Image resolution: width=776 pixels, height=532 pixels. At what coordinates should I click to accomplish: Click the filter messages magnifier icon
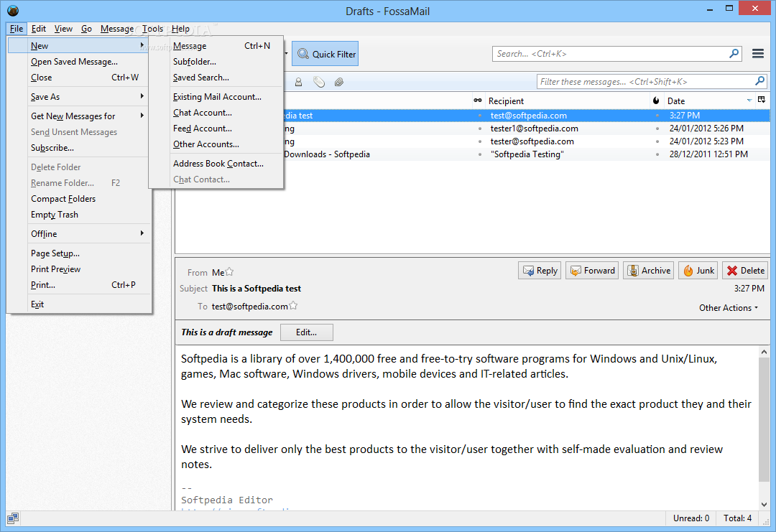pyautogui.click(x=759, y=81)
